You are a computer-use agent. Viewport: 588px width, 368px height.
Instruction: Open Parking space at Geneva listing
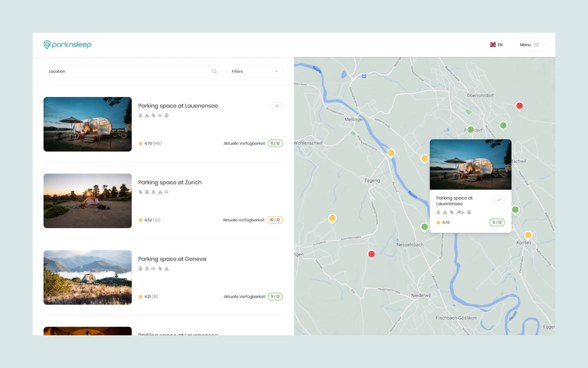point(172,259)
